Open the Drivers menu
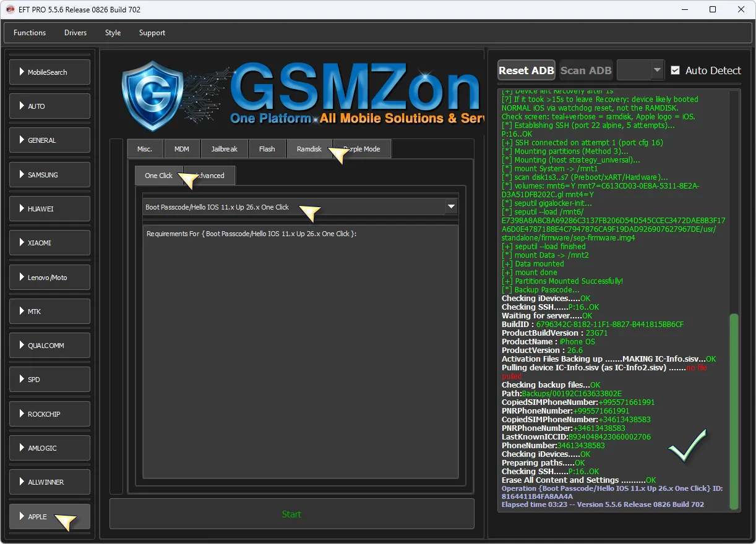Viewport: 756px width, 544px height. pyautogui.click(x=75, y=33)
